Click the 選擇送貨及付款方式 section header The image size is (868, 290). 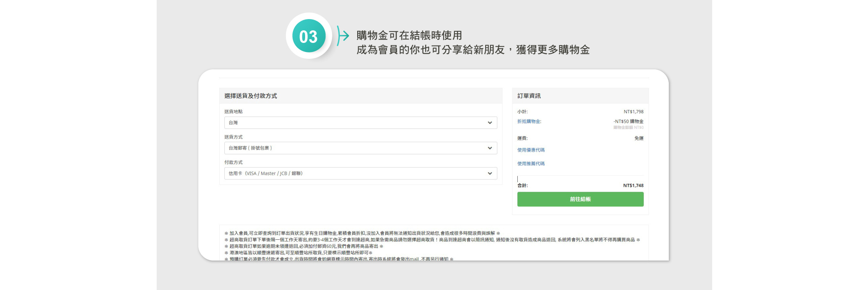250,96
